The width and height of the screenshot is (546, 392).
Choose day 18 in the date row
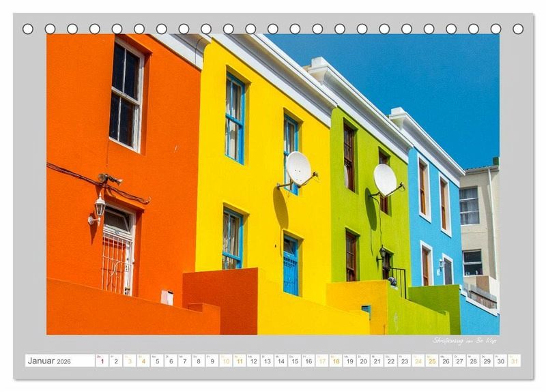[x=335, y=361]
